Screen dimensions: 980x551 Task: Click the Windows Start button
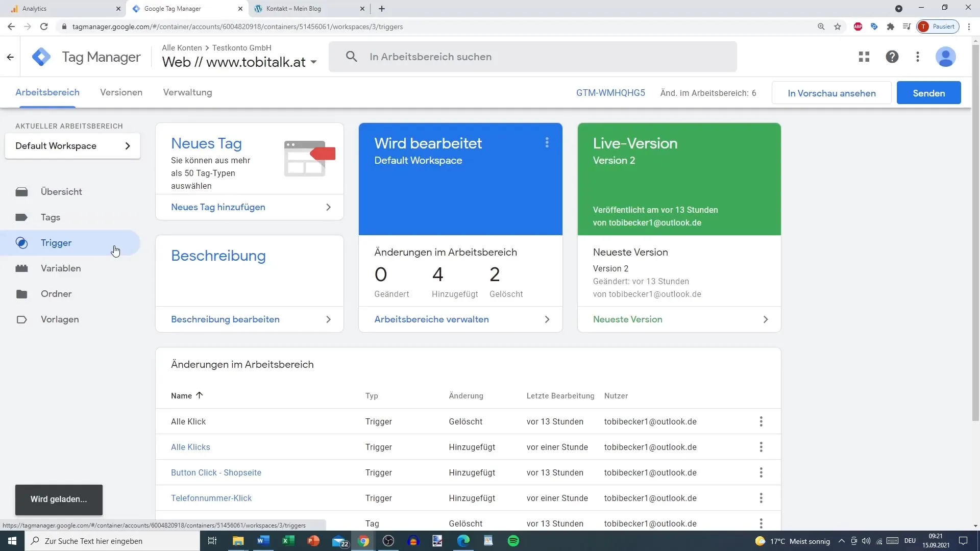(x=12, y=541)
